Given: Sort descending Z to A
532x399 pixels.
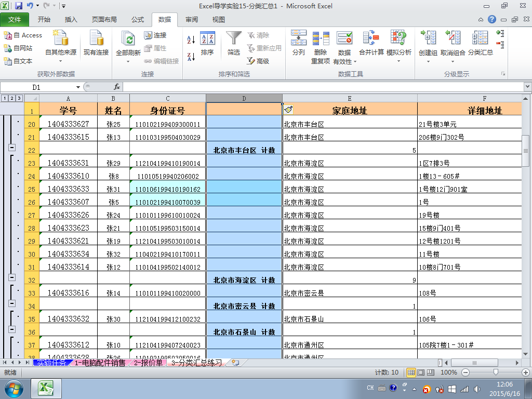Looking at the screenshot, I should click(191, 56).
